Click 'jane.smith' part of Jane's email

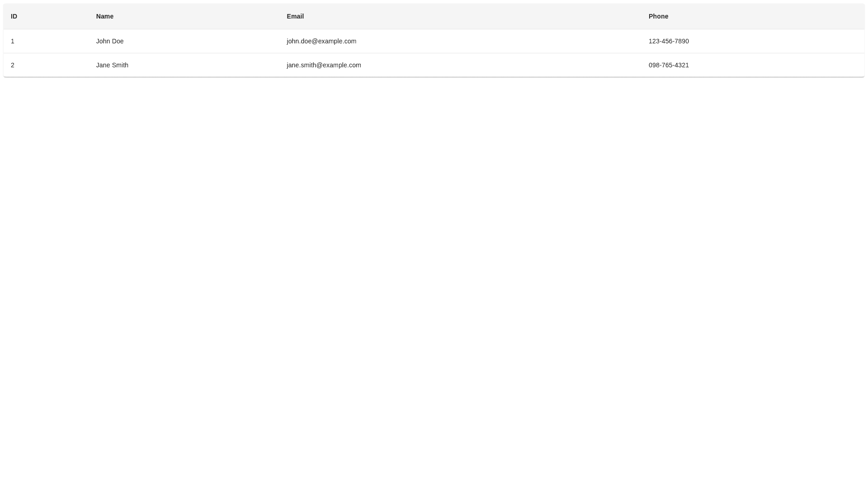pyautogui.click(x=301, y=65)
